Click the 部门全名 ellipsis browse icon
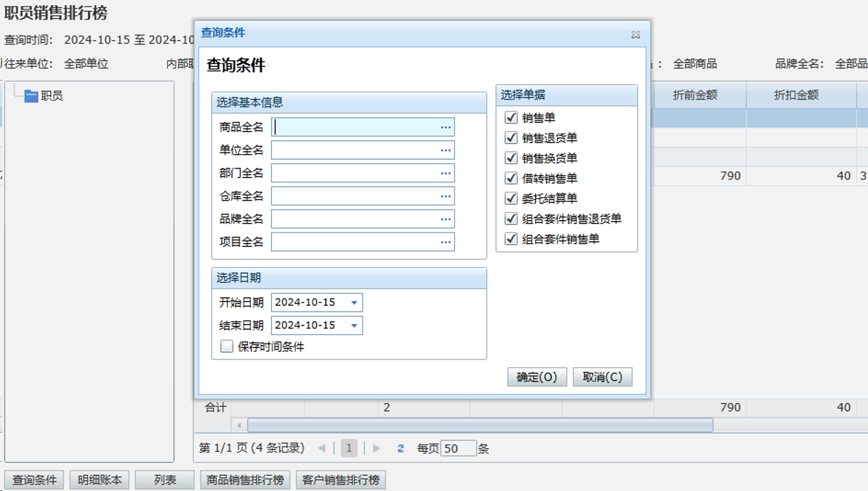This screenshot has width=868, height=491. (446, 174)
